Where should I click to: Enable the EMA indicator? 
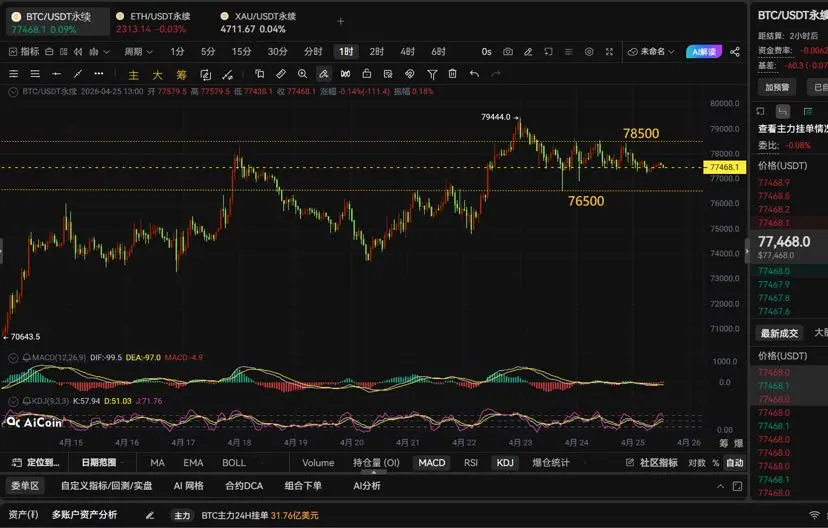pyautogui.click(x=193, y=463)
